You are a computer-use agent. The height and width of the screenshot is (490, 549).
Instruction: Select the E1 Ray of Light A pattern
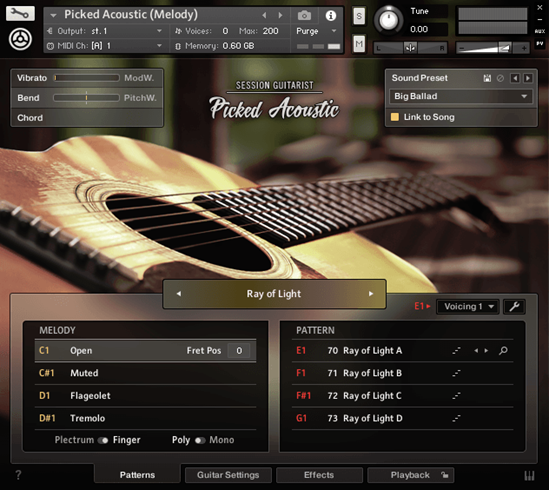tap(403, 351)
